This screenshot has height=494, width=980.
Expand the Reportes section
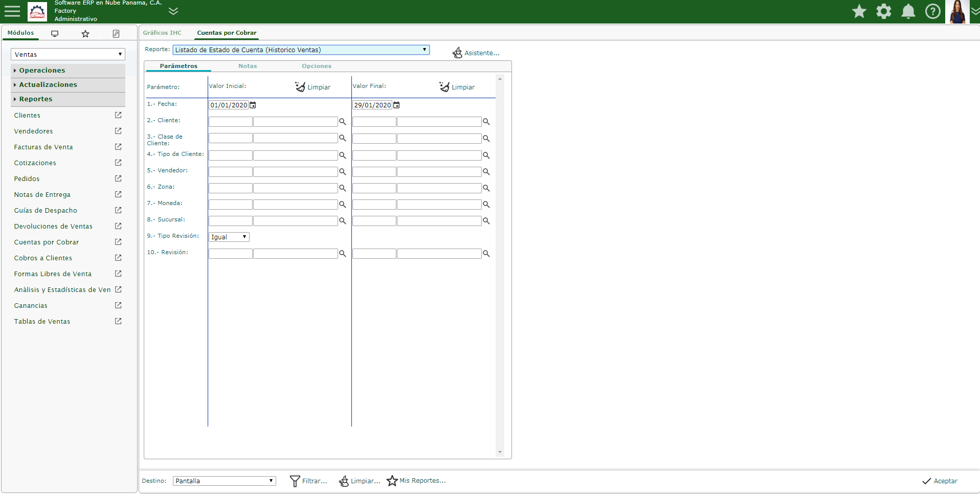(68, 99)
